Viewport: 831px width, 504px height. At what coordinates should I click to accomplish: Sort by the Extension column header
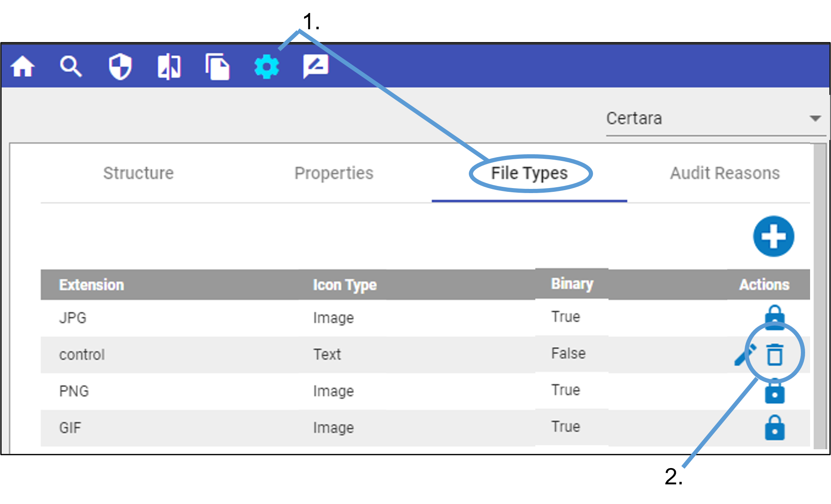pos(92,285)
